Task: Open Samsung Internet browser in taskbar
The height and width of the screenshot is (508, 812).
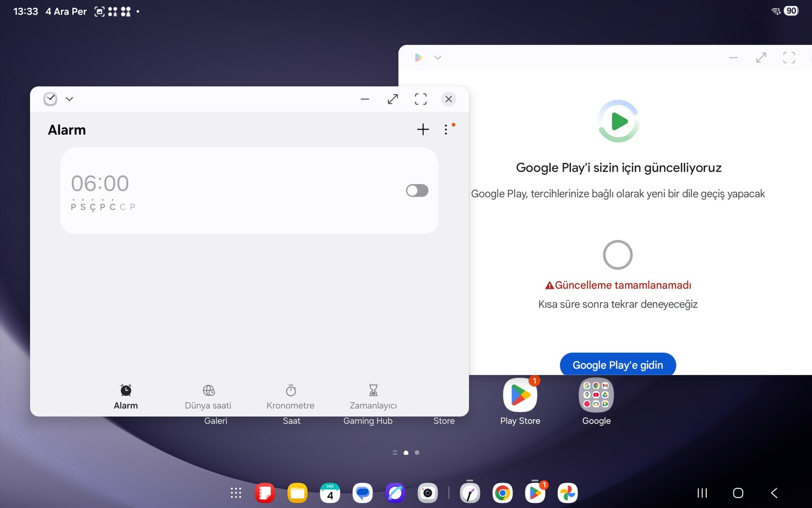Action: click(x=395, y=493)
